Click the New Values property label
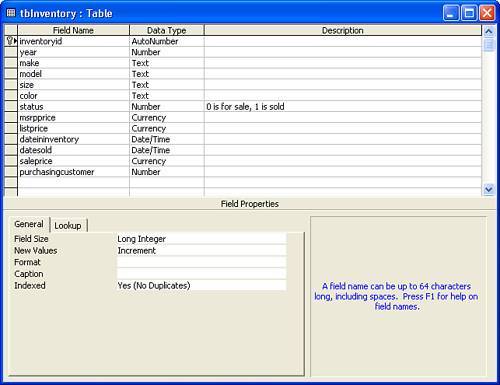 (36, 250)
